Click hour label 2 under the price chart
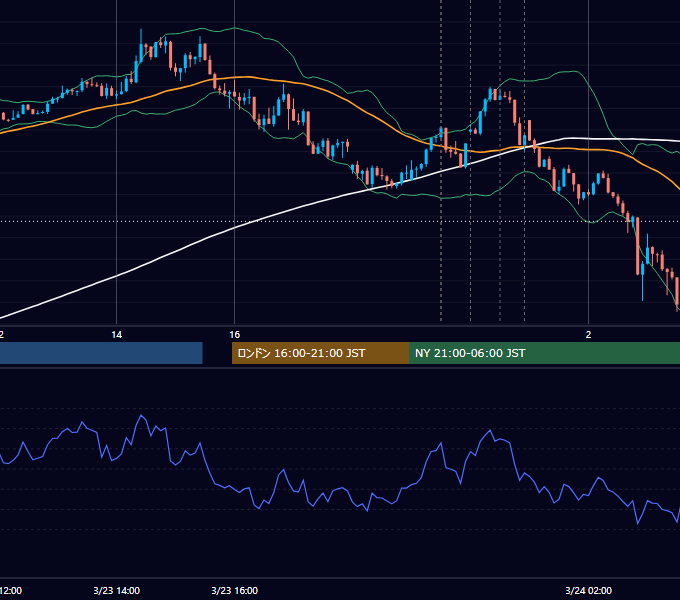 coord(588,335)
